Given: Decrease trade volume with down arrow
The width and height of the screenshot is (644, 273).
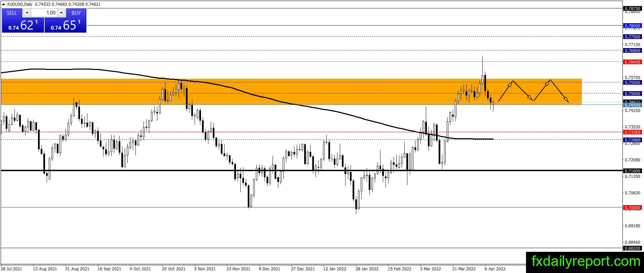Looking at the screenshot, I should coord(27,13).
